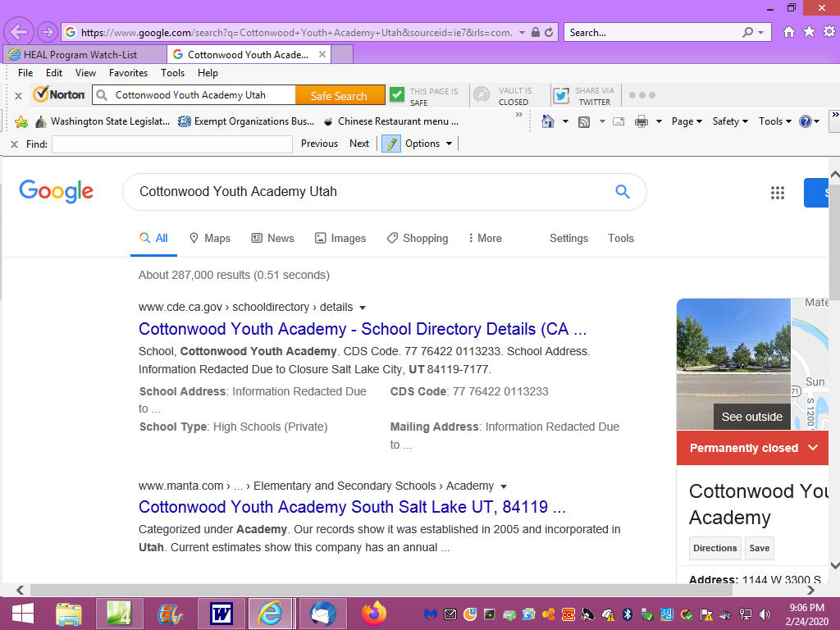840x630 pixels.
Task: Open the address bar autocomplete dropdown arrow
Action: (x=523, y=33)
